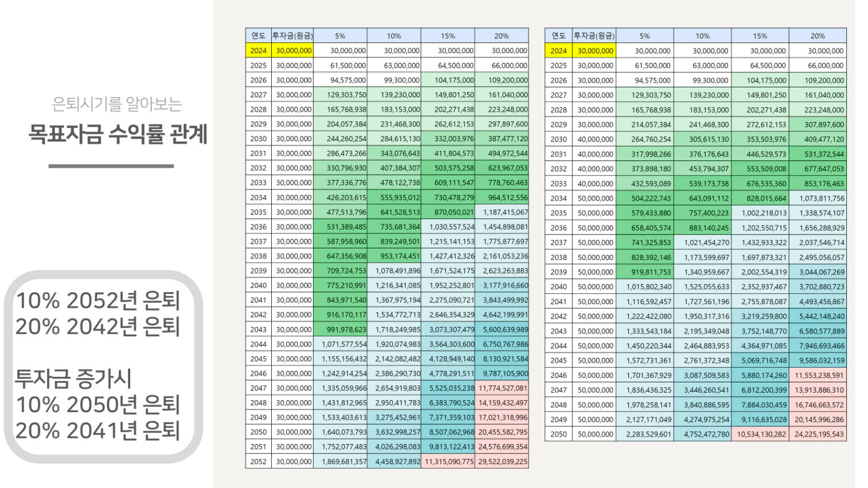This screenshot has width=868, height=488.
Task: Click the value 29,522,039,225
Action: (501, 462)
